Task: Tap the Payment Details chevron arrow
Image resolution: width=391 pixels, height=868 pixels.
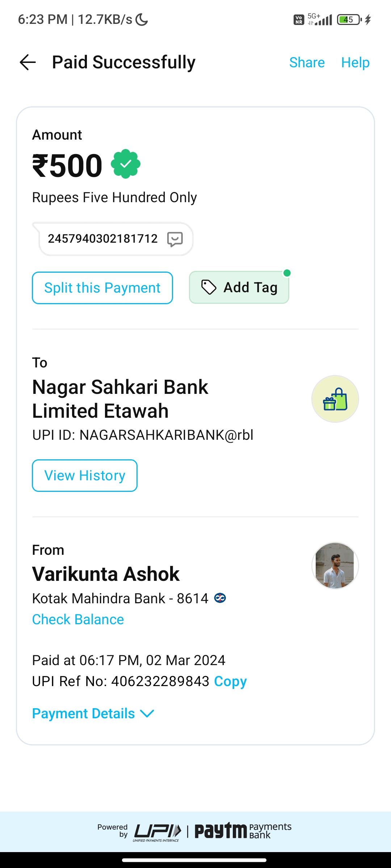Action: pyautogui.click(x=147, y=714)
